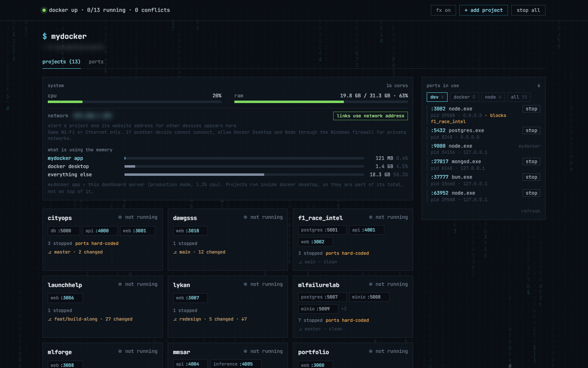
Task: Click refresh in ports in use panel
Action: pyautogui.click(x=530, y=211)
